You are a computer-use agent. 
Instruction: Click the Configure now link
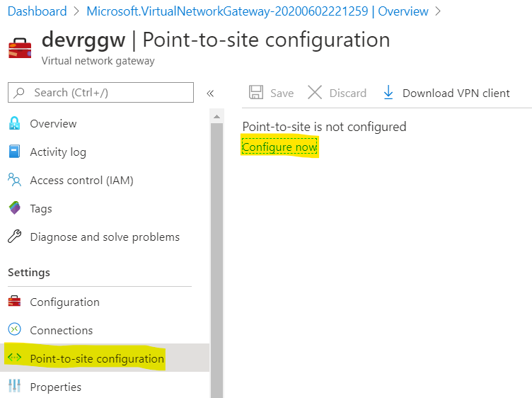point(279,147)
